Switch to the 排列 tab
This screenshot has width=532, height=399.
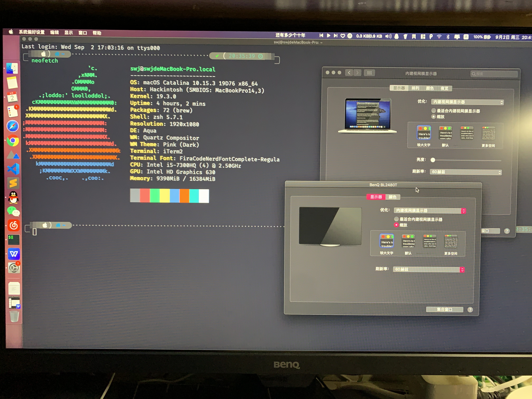coord(415,88)
